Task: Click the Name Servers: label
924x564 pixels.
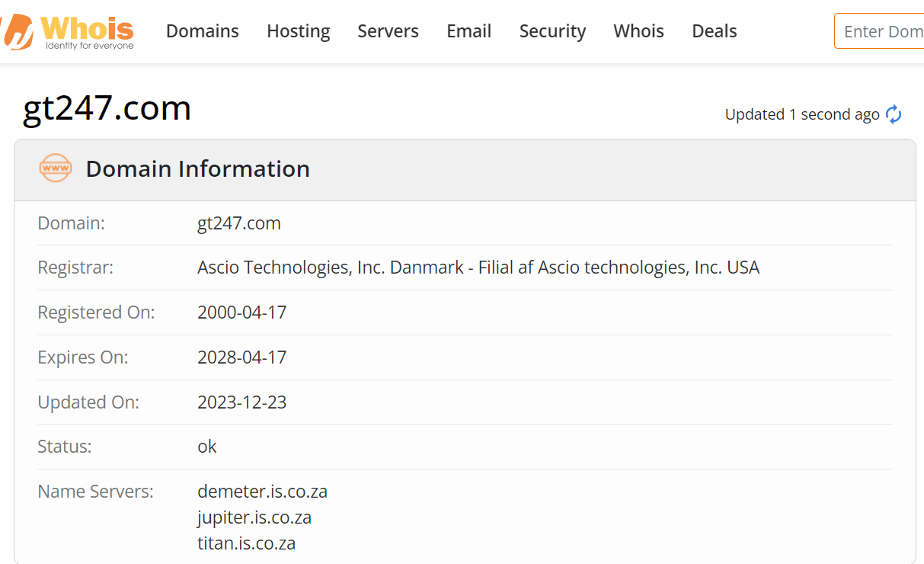Action: pos(96,492)
